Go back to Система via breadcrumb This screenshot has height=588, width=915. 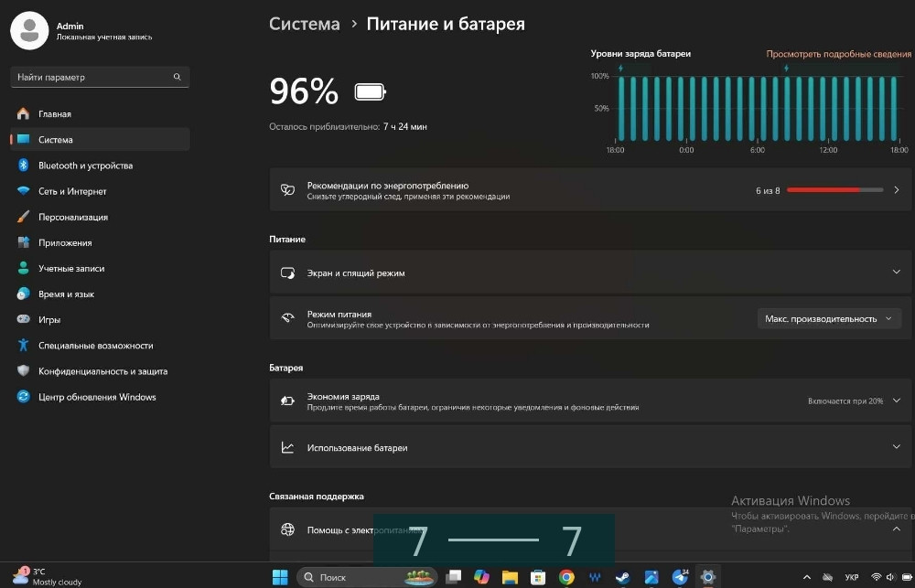point(305,24)
